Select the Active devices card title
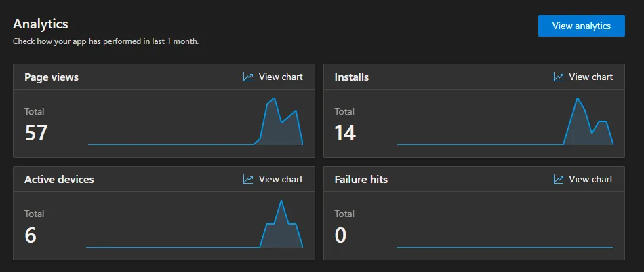 click(x=59, y=180)
